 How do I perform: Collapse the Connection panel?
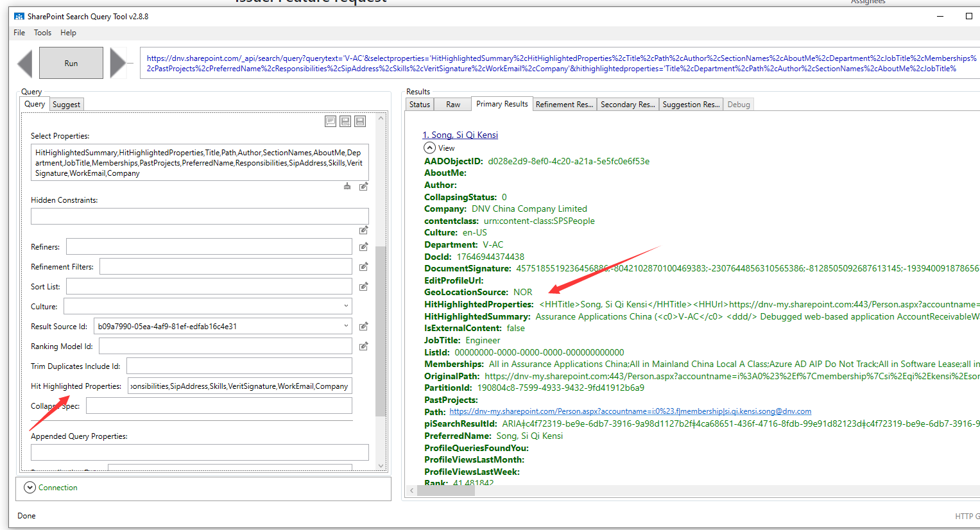point(30,487)
